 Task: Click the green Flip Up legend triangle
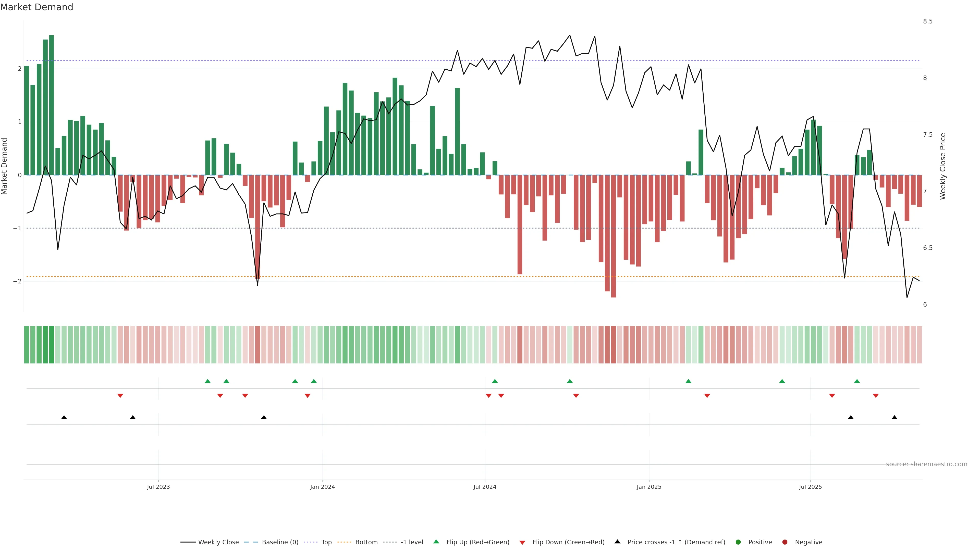(x=436, y=542)
